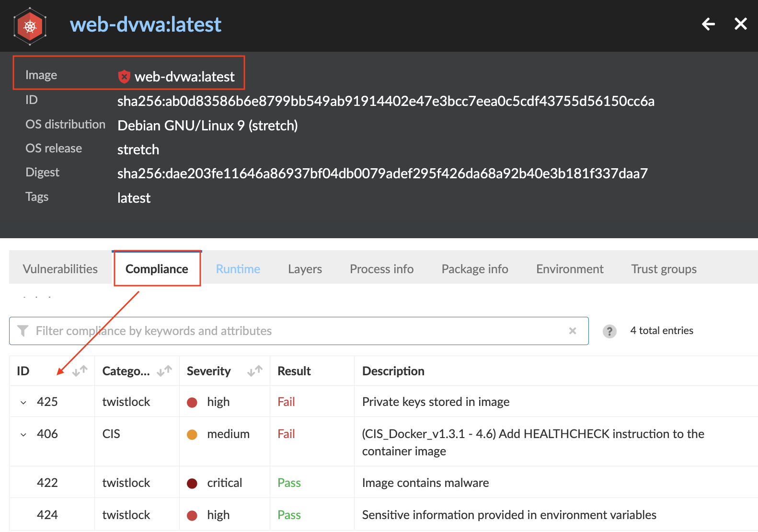Show the Trust groups tab
The image size is (758, 532).
pyautogui.click(x=664, y=269)
